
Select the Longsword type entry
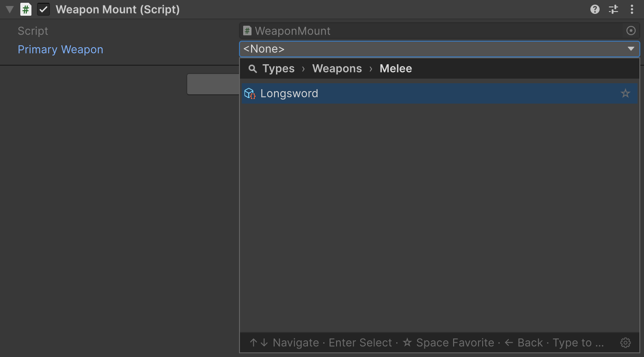440,93
